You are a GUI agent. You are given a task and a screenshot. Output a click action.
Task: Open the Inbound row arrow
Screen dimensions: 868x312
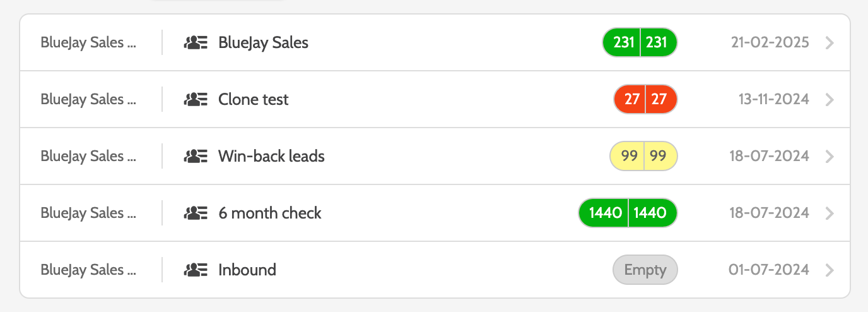[830, 270]
